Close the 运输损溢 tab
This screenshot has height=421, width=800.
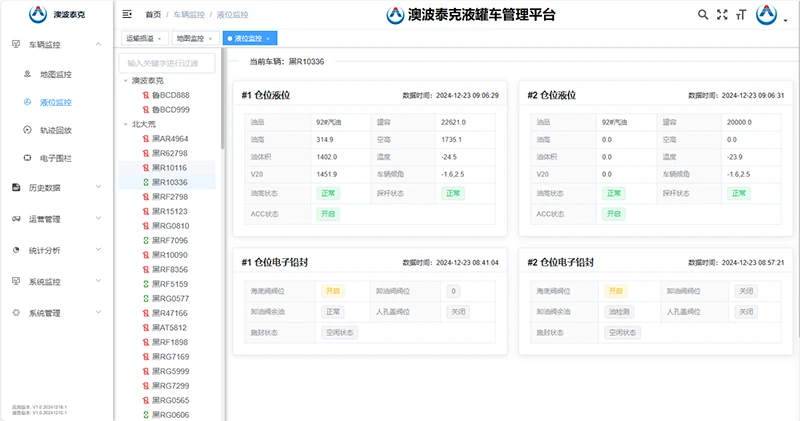160,39
